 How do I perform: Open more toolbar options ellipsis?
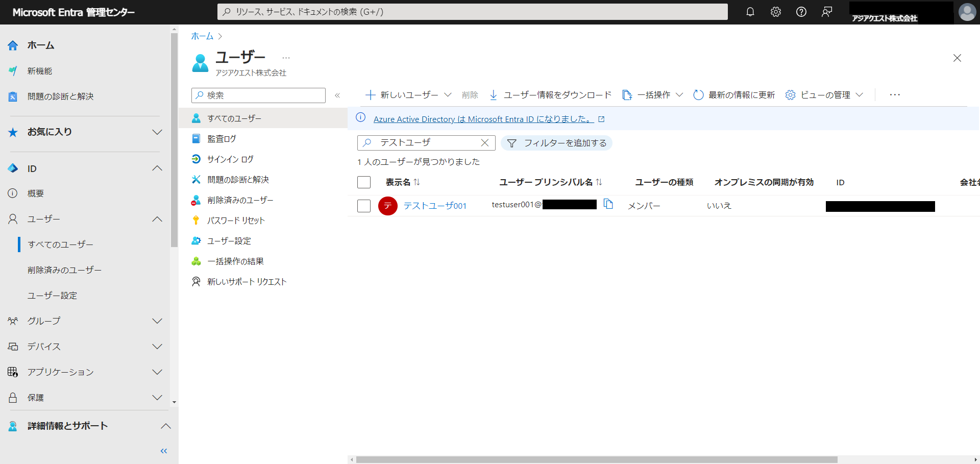894,95
